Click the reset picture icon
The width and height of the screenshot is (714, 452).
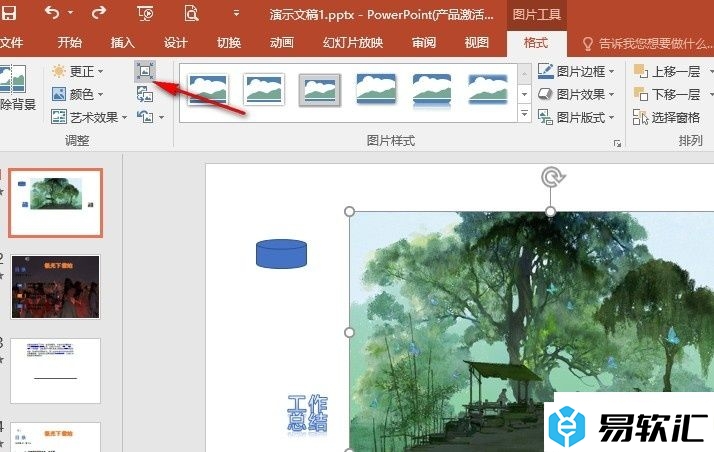coord(145,117)
